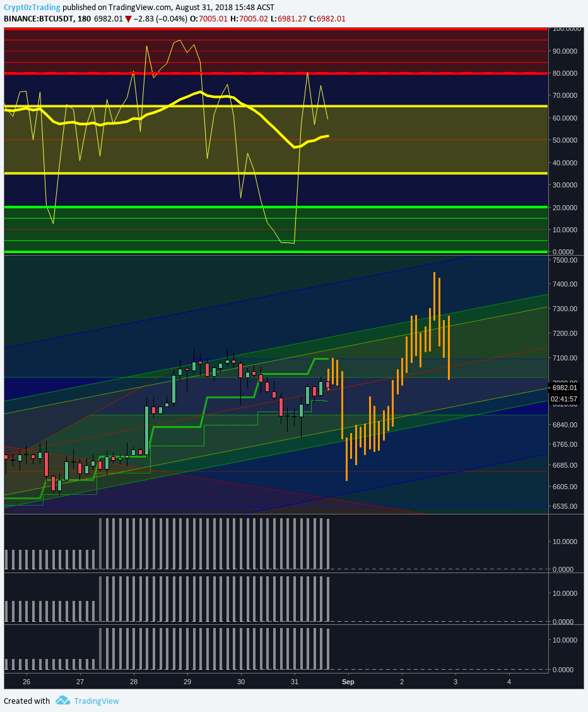Click the 20.0000 oscillator axis label

pos(565,208)
